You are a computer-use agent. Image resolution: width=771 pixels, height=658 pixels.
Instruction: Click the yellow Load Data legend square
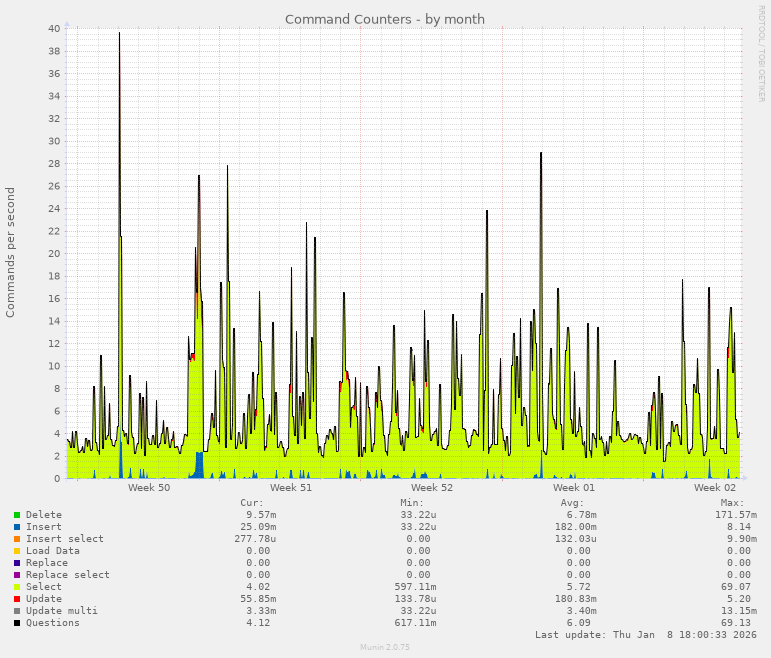tap(17, 551)
